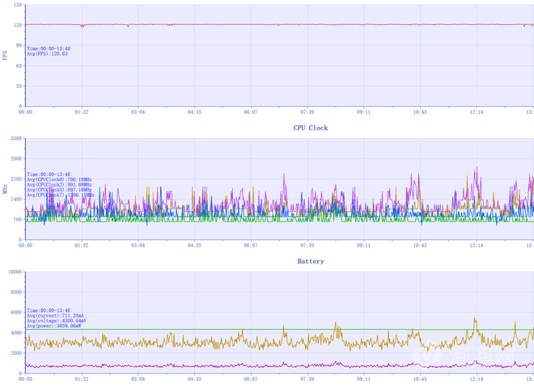Viewport: 534px width, 392px height.
Task: Click the 10000 value on Battery y-axis
Action: coord(13,272)
